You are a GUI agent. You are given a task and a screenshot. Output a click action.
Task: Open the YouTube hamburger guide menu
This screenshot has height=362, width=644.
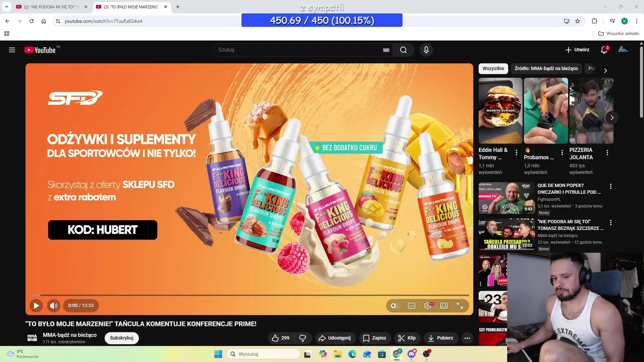[12, 50]
